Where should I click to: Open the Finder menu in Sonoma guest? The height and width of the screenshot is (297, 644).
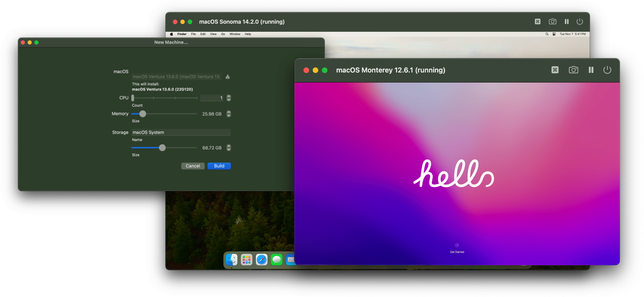coord(182,34)
